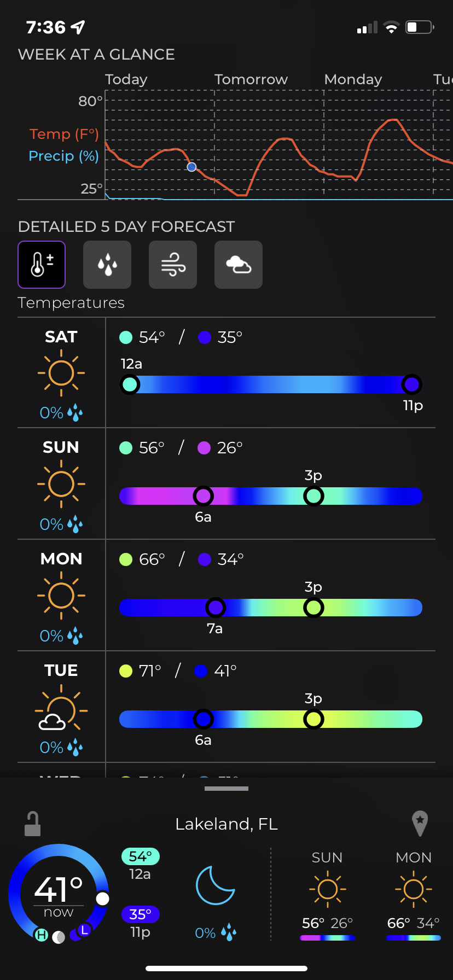Tap the L low marker on the dial
453x980 pixels.
coord(84,930)
